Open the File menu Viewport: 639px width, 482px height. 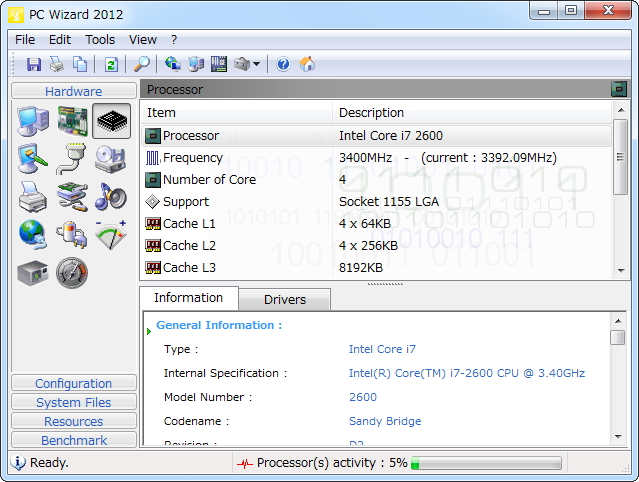[25, 40]
